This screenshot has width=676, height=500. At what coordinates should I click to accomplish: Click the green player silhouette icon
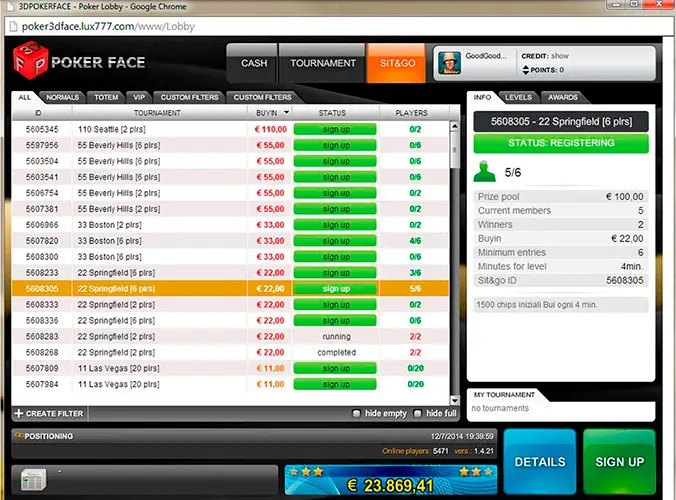point(485,172)
